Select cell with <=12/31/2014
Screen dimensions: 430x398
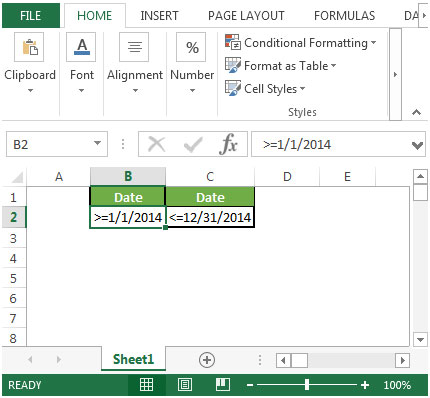210,217
